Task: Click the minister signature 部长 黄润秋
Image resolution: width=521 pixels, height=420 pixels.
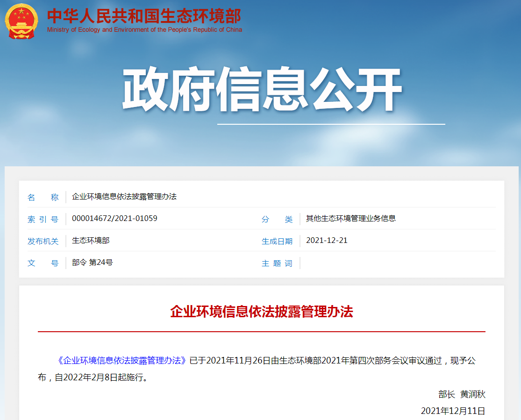Action: [x=462, y=394]
